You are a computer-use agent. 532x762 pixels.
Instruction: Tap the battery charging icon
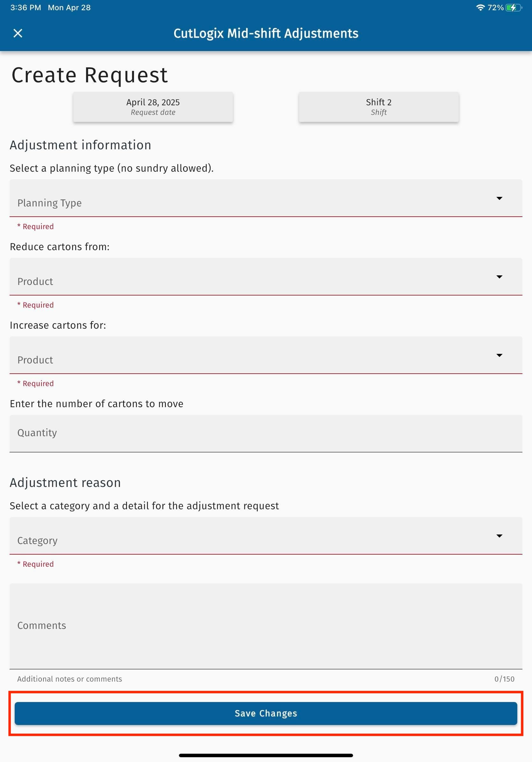click(x=513, y=8)
